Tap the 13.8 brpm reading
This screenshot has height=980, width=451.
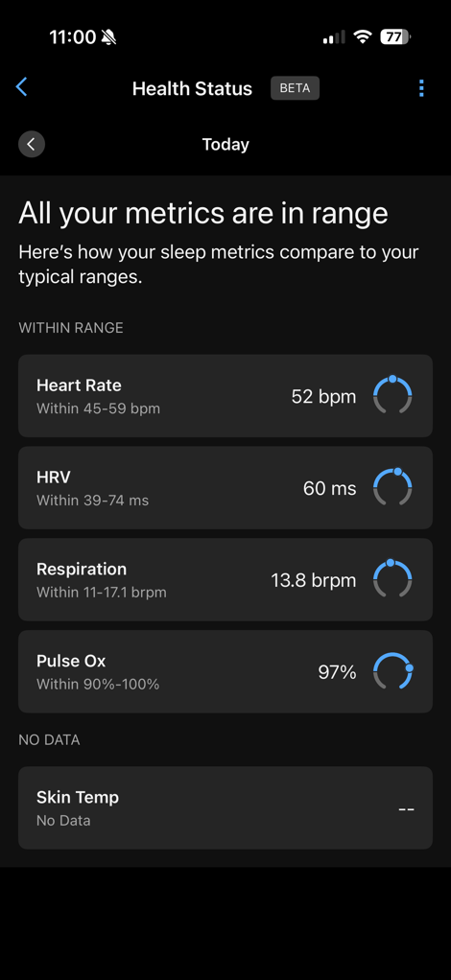pyautogui.click(x=314, y=580)
